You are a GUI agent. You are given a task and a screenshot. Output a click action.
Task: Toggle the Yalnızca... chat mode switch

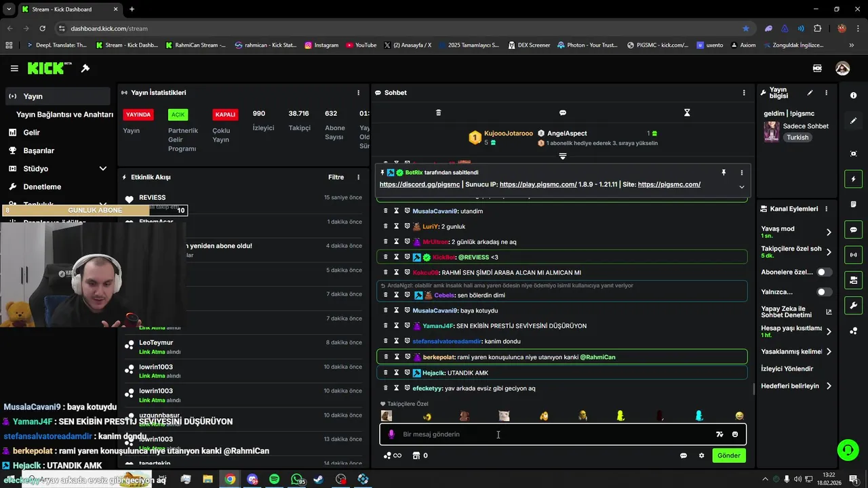coord(824,292)
